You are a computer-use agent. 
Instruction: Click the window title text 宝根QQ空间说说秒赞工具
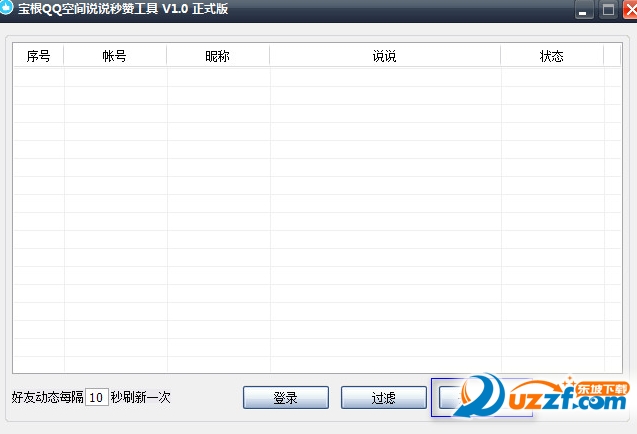120,10
